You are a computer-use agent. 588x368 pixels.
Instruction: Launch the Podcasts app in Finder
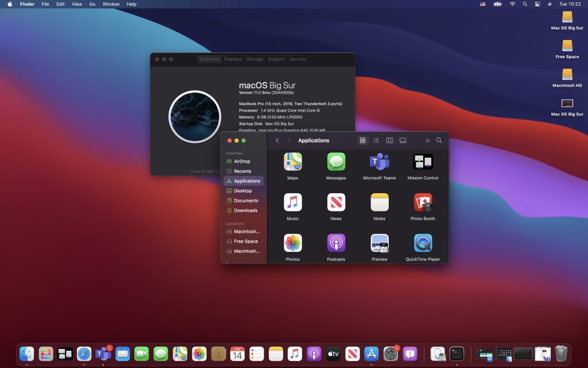[x=336, y=243]
